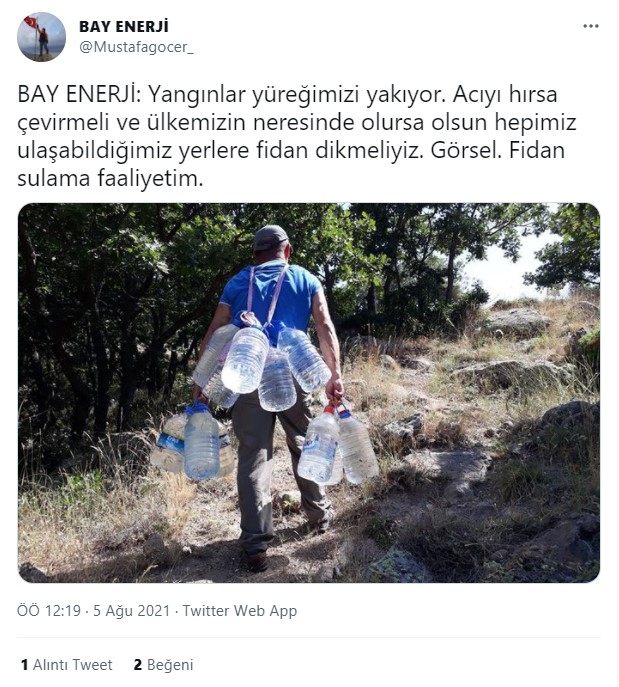Open the BAY ENERJİ profile avatar

click(42, 37)
